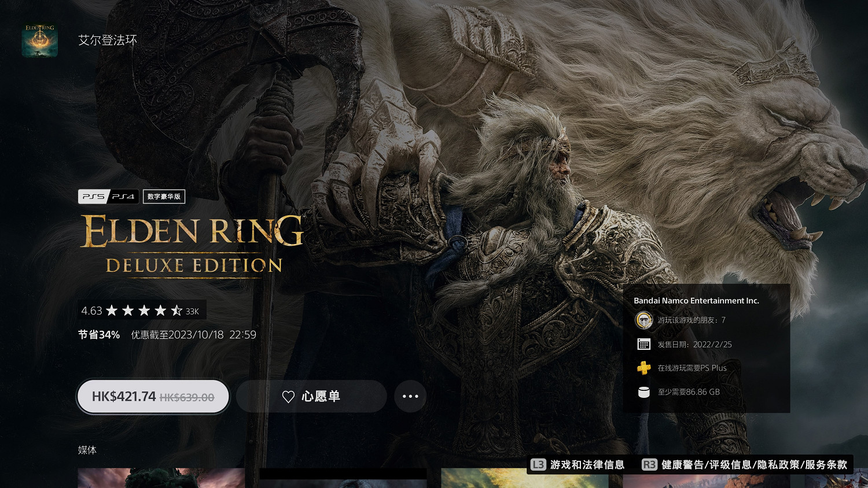This screenshot has width=868, height=488.
Task: Click the heart icon on wishlist button
Action: tap(288, 397)
